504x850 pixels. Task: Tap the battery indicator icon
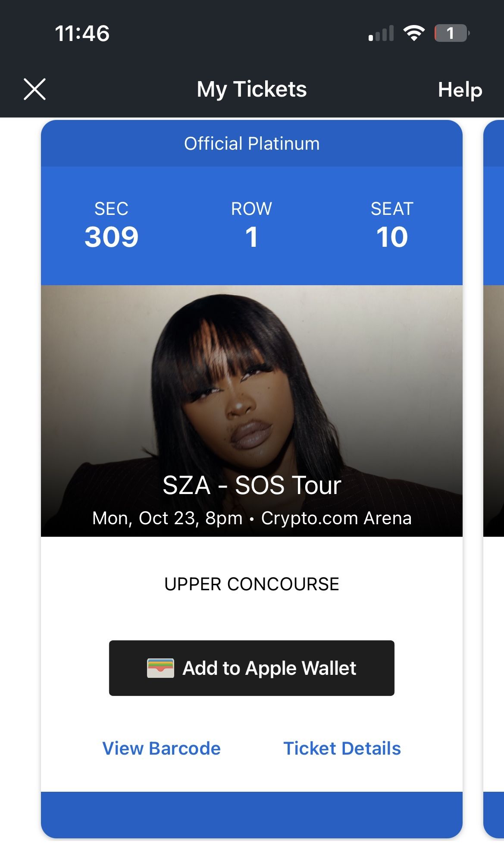(x=451, y=33)
